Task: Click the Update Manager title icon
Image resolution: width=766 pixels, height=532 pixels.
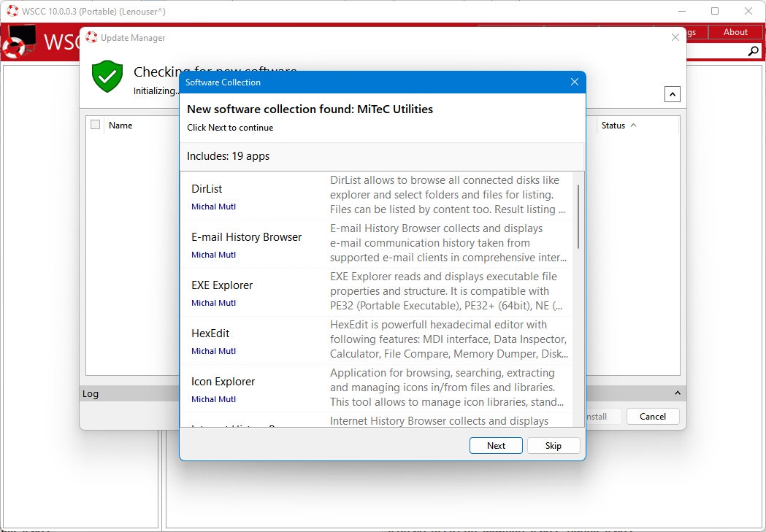Action: tap(91, 37)
